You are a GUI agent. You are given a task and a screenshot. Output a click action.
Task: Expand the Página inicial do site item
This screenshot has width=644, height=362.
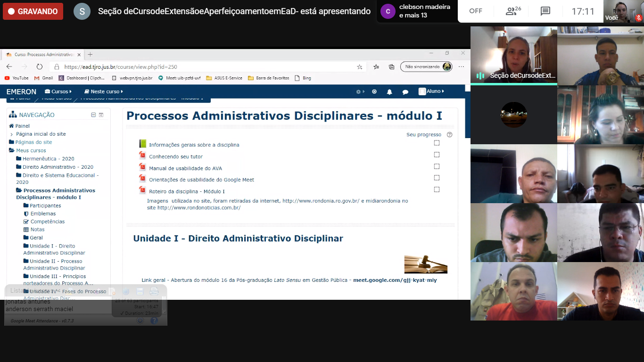point(12,134)
